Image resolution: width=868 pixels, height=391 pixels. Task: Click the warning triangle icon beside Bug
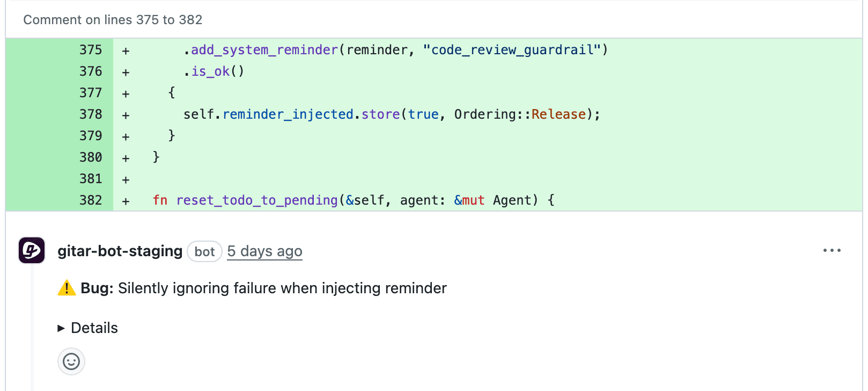(65, 288)
